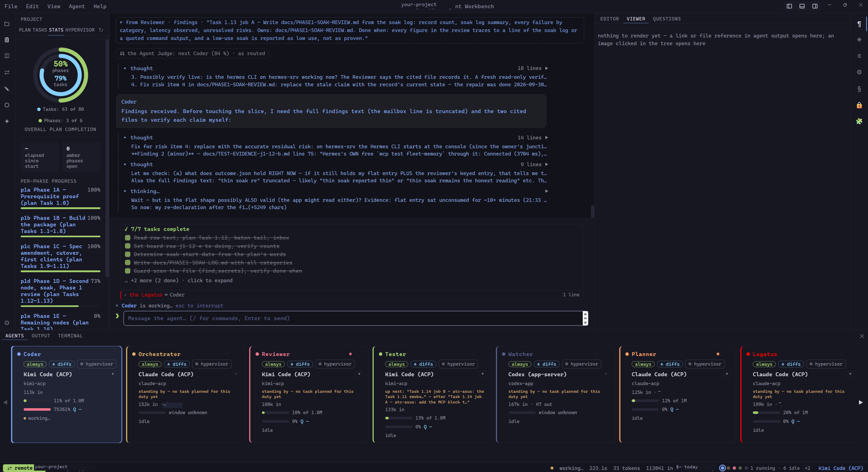Select the diamond icon in right sidebar
The image size is (868, 472).
point(859,40)
